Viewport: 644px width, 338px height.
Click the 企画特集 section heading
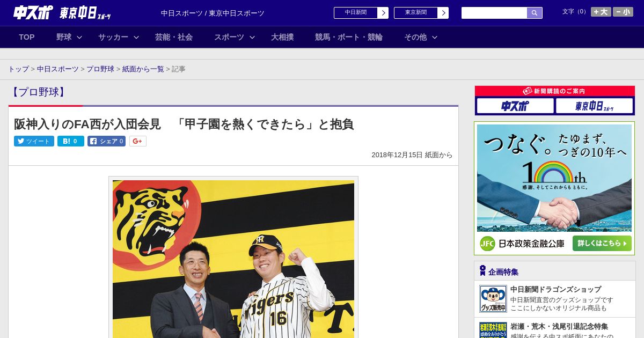[x=503, y=272]
